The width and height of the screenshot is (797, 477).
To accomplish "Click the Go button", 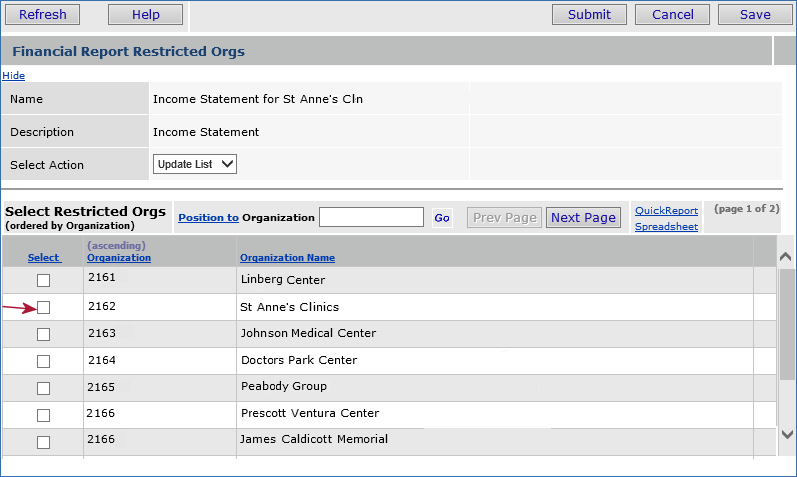I will click(x=442, y=217).
